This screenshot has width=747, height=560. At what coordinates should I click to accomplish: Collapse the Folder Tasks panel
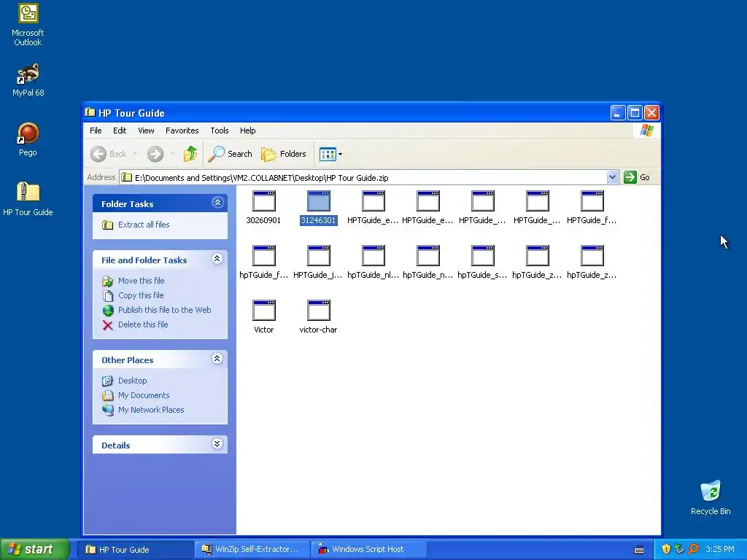tap(217, 203)
